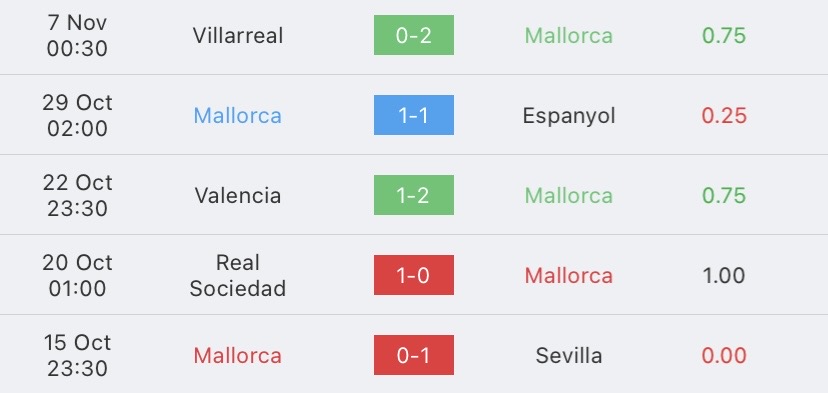Select the 0.75 handicap in the Villarreal row
Viewport: 828px width, 393px height.
pos(724,35)
